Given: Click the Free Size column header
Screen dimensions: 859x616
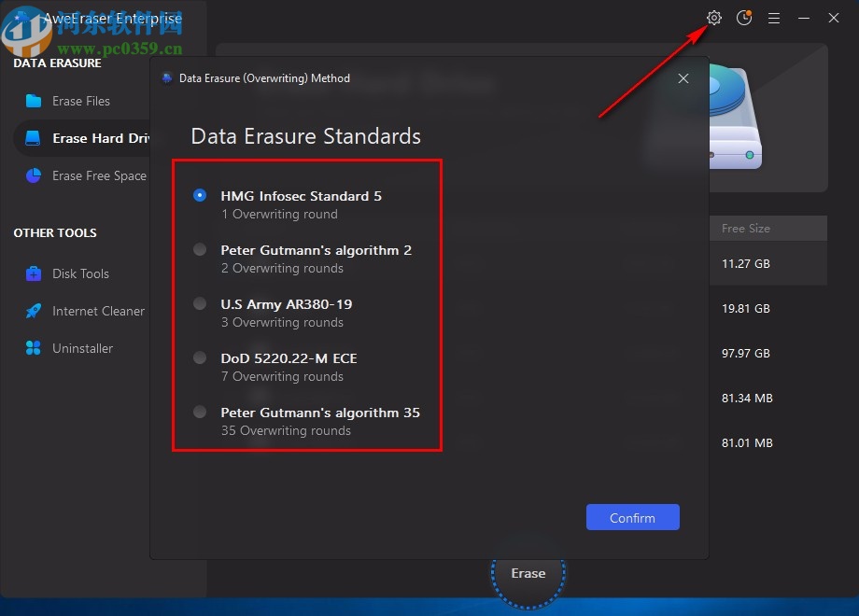Looking at the screenshot, I should 746,229.
